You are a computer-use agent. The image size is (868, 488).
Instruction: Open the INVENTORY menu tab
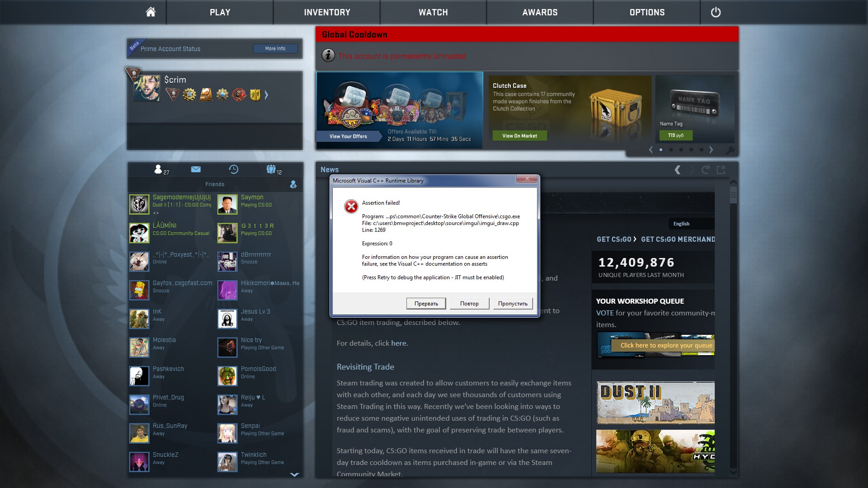click(327, 12)
